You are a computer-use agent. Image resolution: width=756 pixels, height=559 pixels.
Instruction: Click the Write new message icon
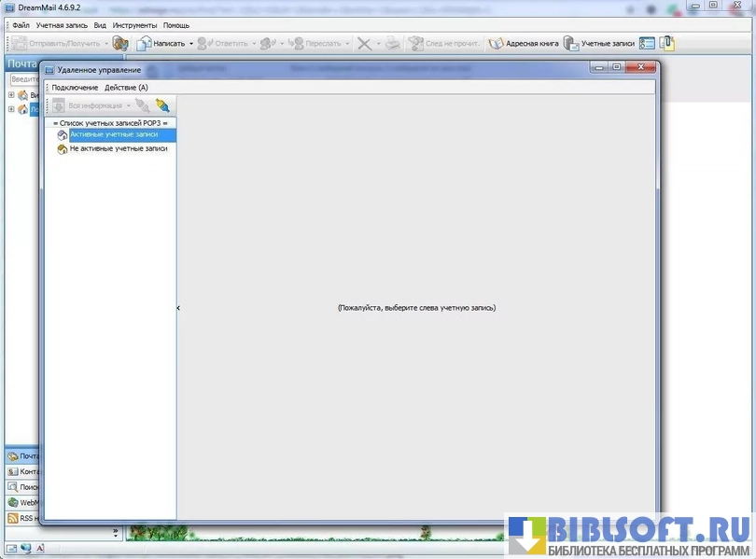tap(144, 43)
